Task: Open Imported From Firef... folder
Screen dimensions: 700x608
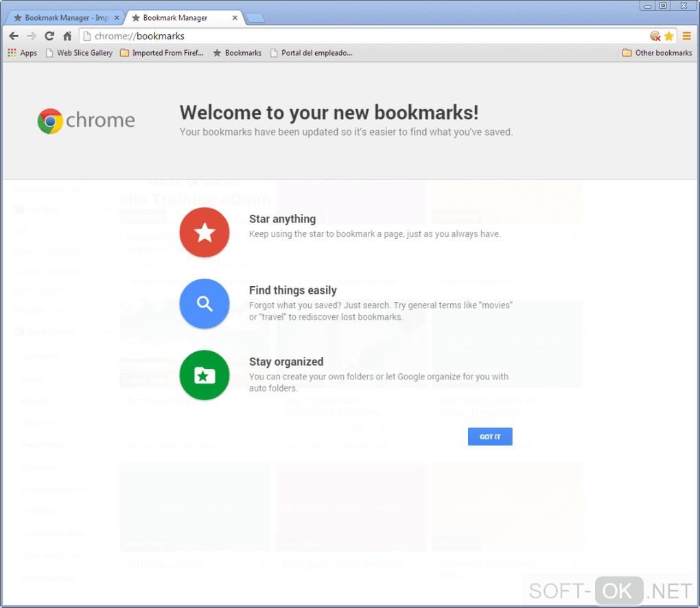Action: coord(161,53)
